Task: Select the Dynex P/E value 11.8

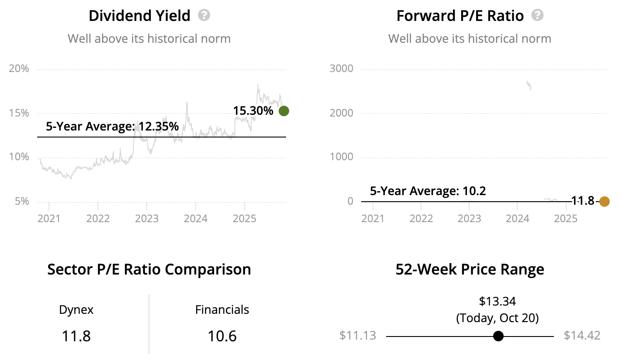Action: coord(76,337)
